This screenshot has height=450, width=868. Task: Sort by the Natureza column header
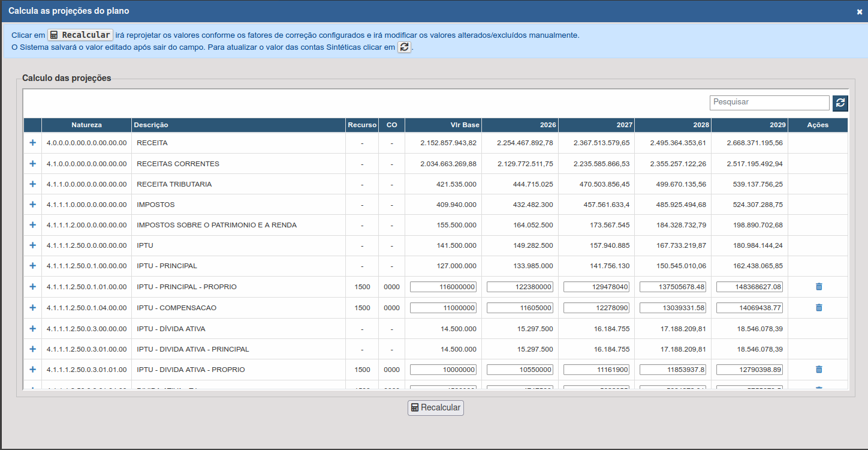pos(86,125)
